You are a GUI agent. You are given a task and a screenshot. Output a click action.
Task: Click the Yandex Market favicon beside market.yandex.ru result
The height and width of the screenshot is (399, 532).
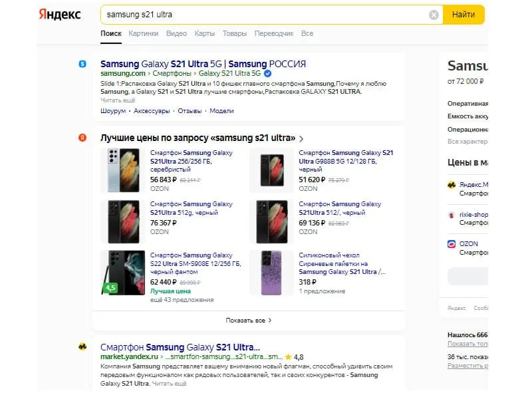[82, 347]
